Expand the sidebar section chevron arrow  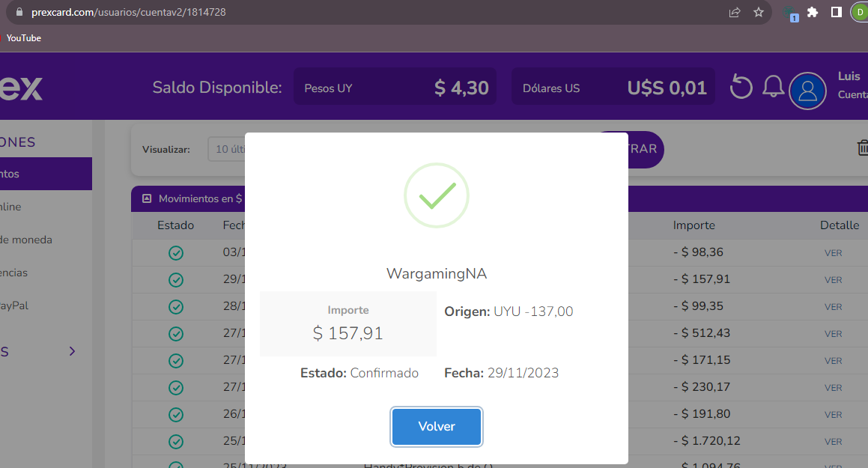(72, 351)
